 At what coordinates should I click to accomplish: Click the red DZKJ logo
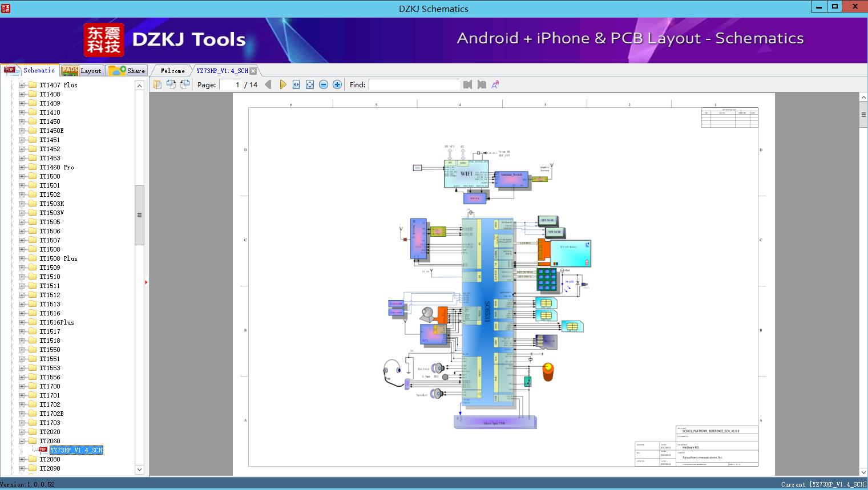click(104, 40)
